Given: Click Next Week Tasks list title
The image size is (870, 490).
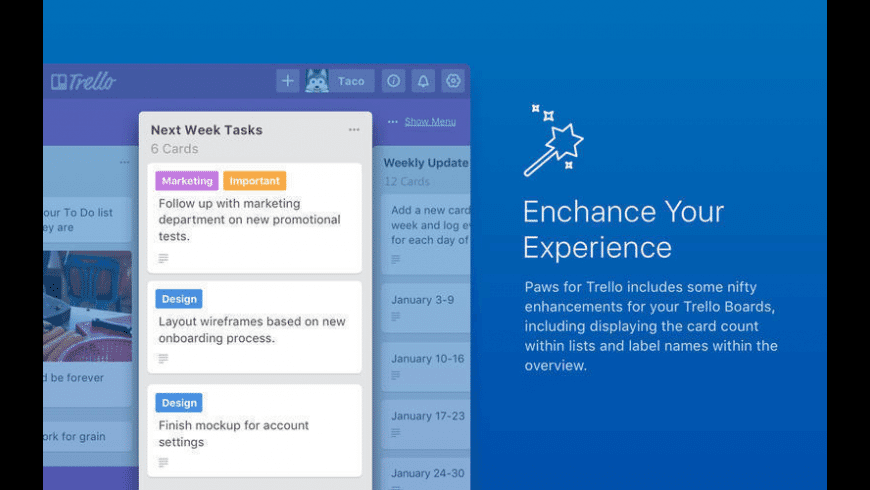Looking at the screenshot, I should click(x=206, y=130).
